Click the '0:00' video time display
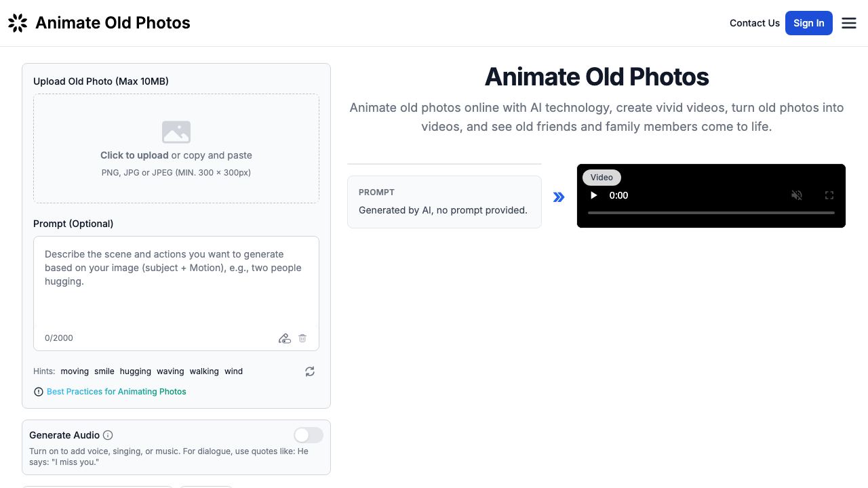This screenshot has width=868, height=488. coord(618,195)
